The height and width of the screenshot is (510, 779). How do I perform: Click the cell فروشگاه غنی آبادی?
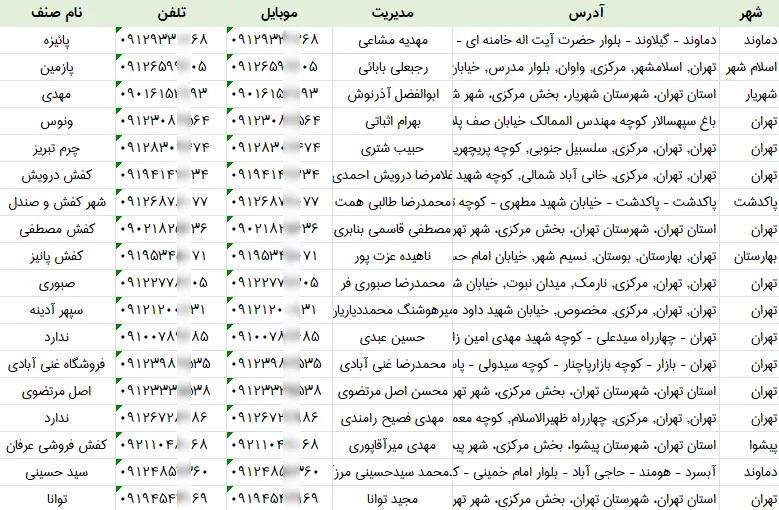click(x=57, y=364)
